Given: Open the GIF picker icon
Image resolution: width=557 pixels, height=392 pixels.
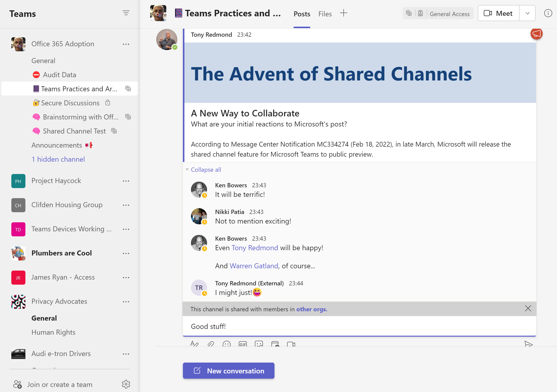Looking at the screenshot, I should tap(243, 344).
